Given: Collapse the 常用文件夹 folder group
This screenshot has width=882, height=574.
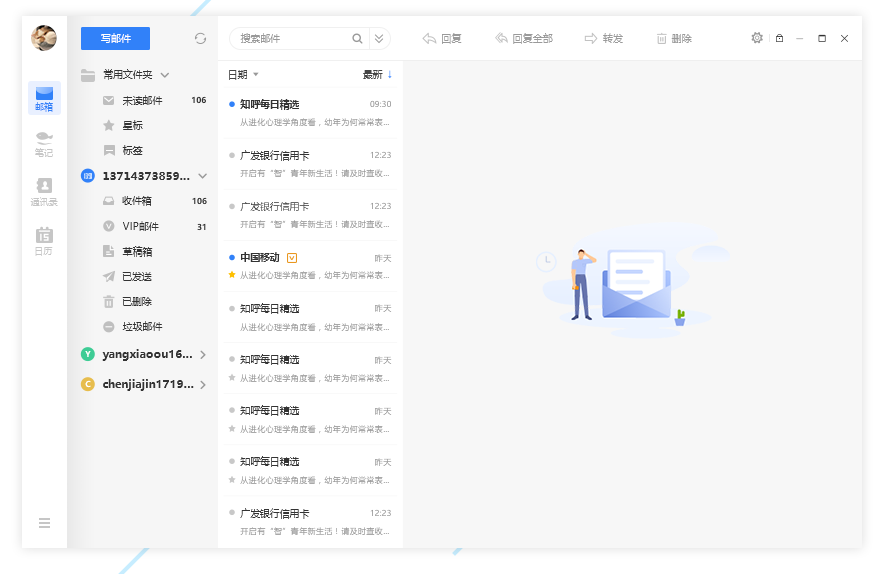Looking at the screenshot, I should click(x=165, y=75).
